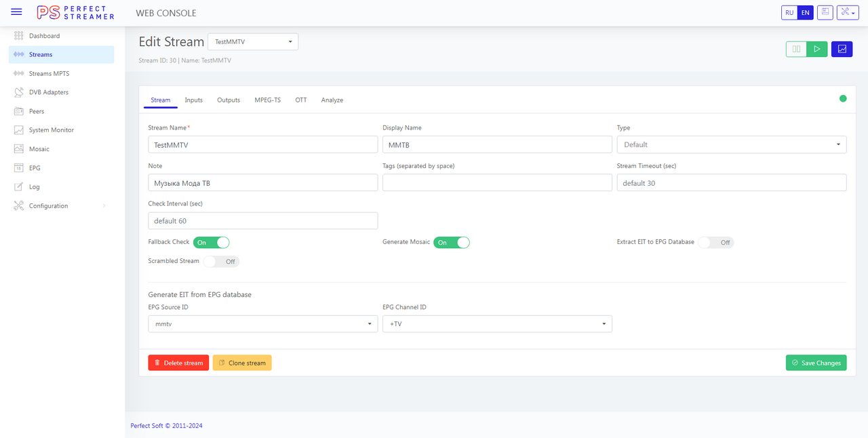Open DVB Adapters satellite dish icon

(18, 92)
